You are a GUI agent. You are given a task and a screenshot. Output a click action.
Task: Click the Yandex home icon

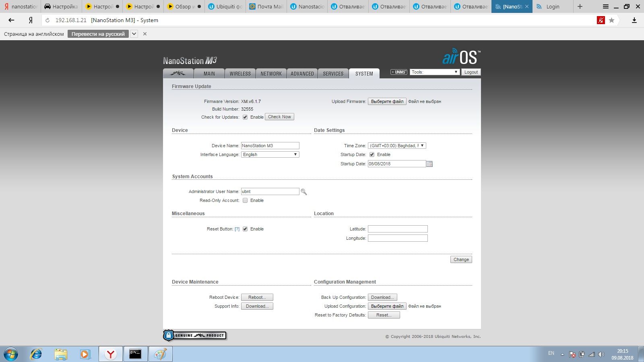[x=31, y=20]
